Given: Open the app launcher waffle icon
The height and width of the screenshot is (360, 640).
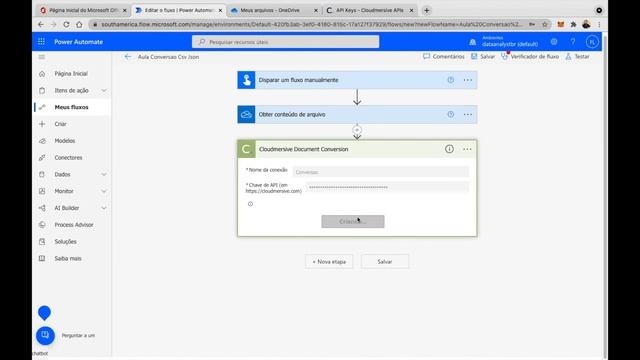Looking at the screenshot, I should coord(41,42).
